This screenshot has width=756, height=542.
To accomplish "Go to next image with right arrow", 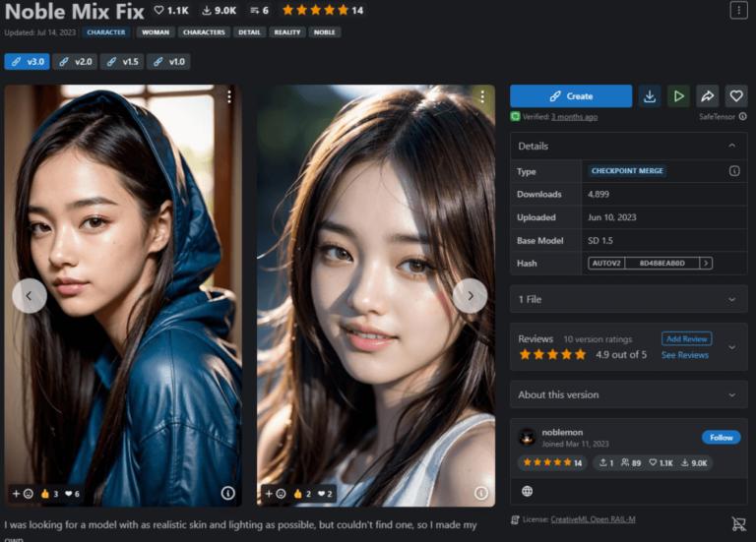I will [x=470, y=295].
